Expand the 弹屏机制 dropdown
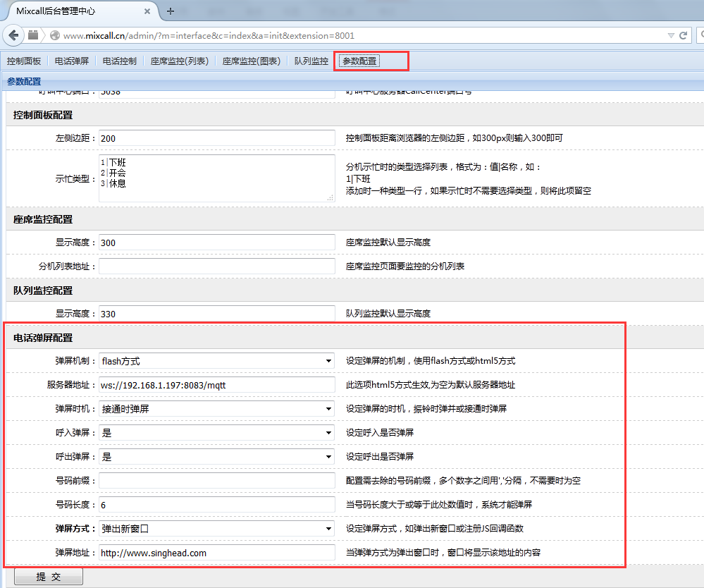Viewport: 704px width, 588px height. pos(216,361)
